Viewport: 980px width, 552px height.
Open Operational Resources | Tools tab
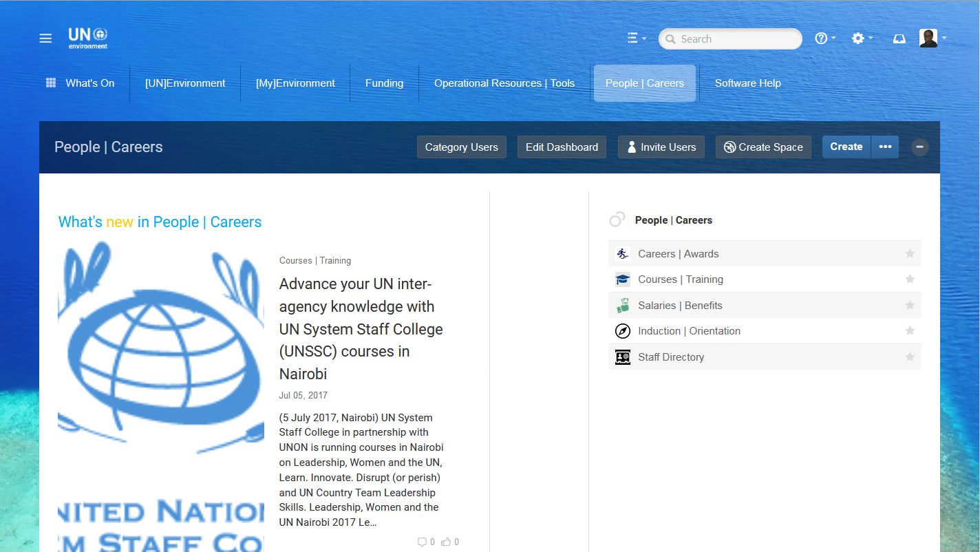click(504, 83)
